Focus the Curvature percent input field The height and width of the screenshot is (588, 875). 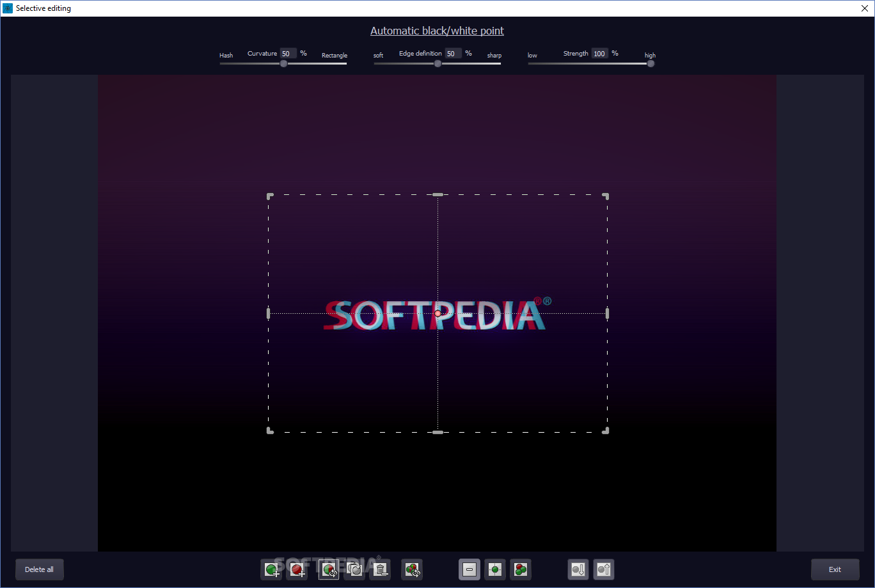coord(288,54)
